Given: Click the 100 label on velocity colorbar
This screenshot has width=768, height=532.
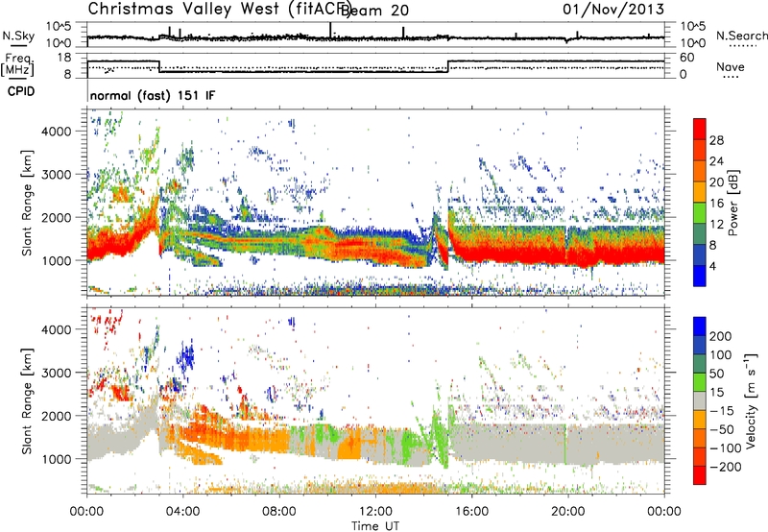Looking at the screenshot, I should [x=721, y=355].
